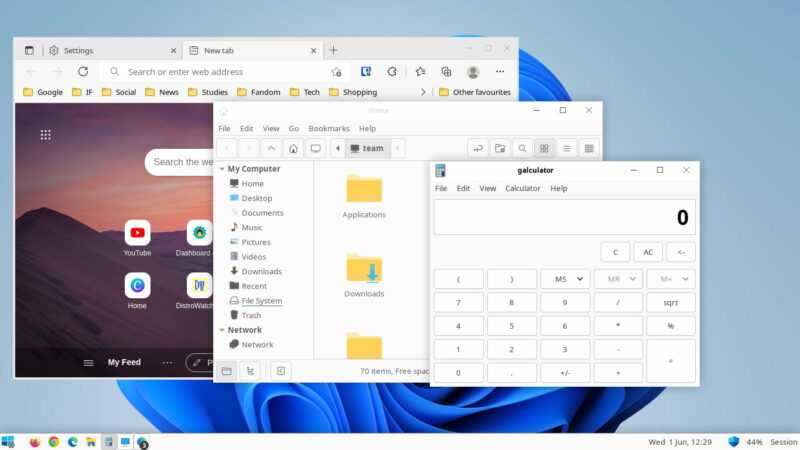Open Go menu in file manager
The image size is (800, 450).
(x=294, y=129)
